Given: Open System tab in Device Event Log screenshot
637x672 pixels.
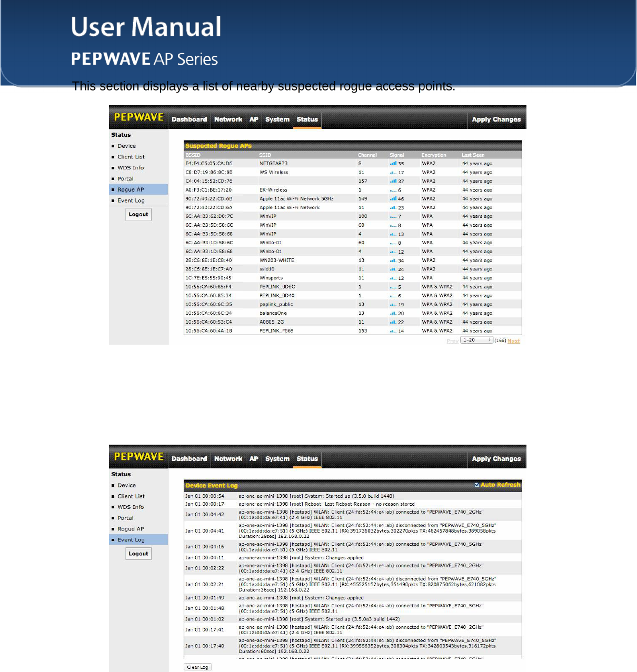Looking at the screenshot, I should point(277,459).
